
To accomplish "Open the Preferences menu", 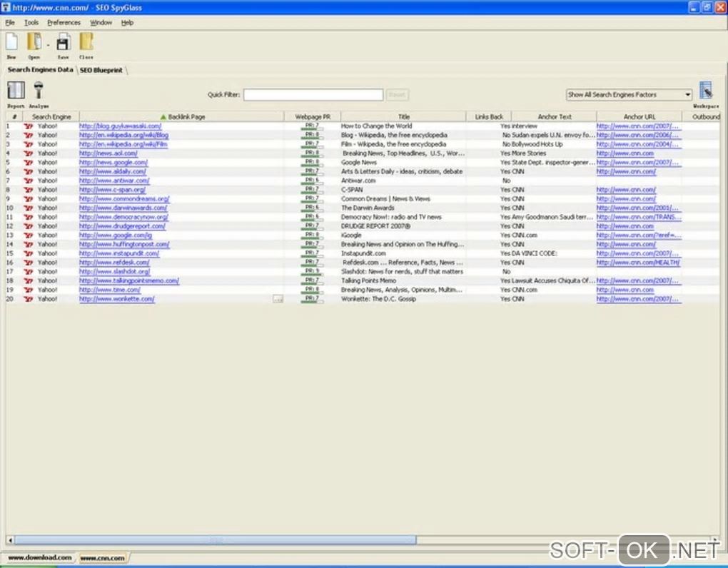I will tap(64, 22).
